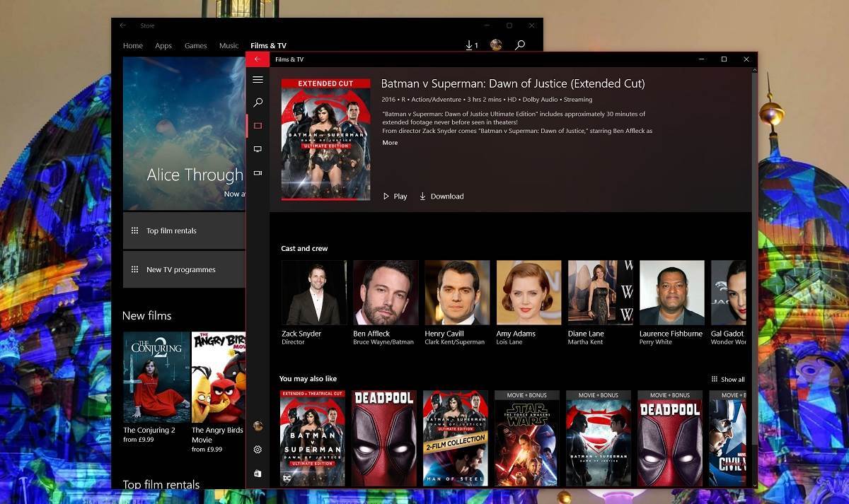Click the Store account profile picture

(496, 45)
